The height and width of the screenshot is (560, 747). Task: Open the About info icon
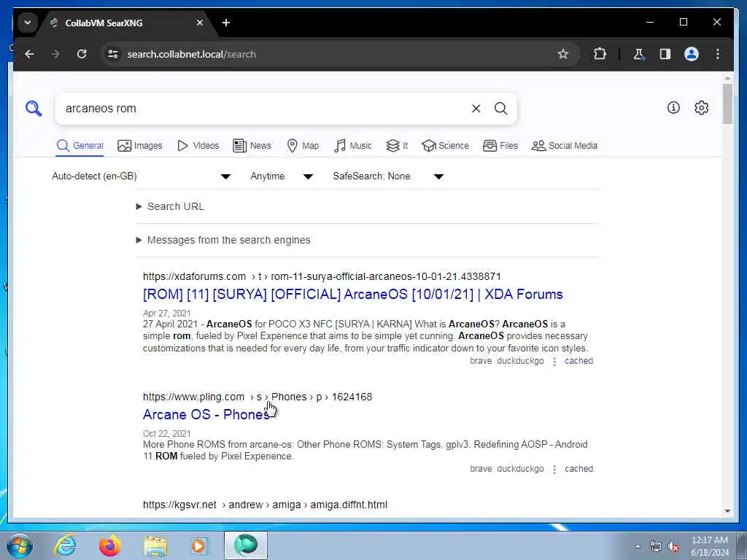[673, 108]
